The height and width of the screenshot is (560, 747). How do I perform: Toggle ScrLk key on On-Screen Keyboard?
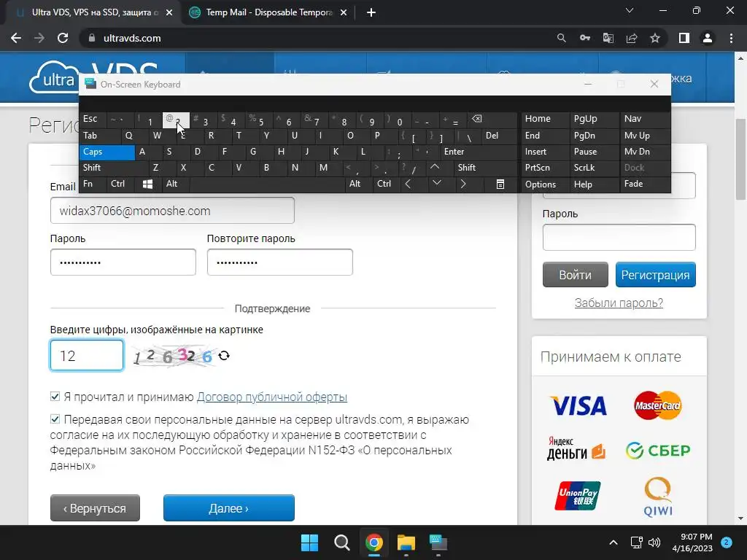[x=594, y=168]
